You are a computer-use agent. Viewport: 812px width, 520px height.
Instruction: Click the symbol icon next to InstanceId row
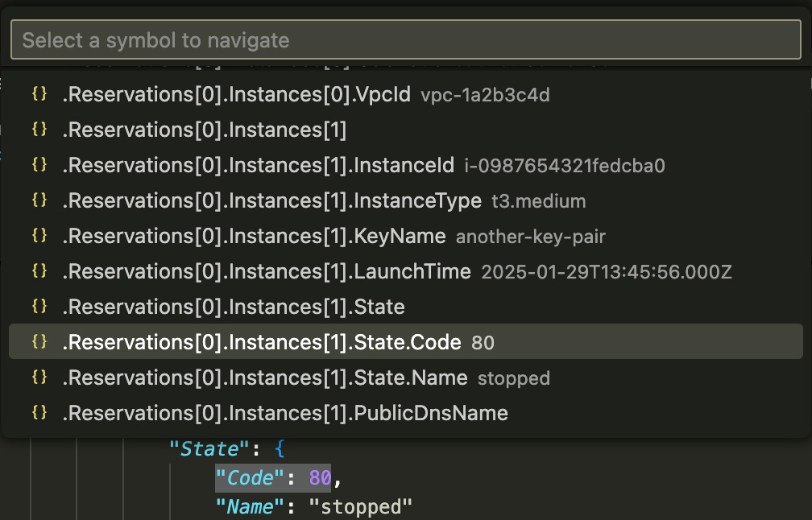pyautogui.click(x=39, y=165)
